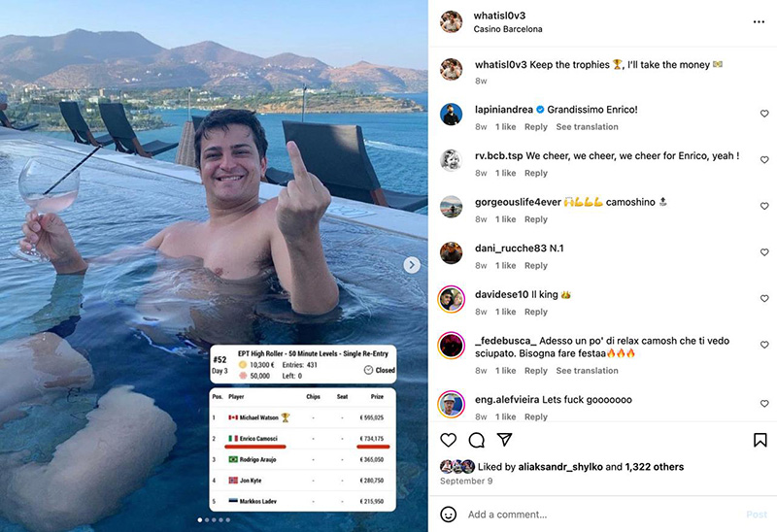Like eng.alefvieira's comment with its heart
Viewport: 777px width, 532px height.
tap(764, 404)
